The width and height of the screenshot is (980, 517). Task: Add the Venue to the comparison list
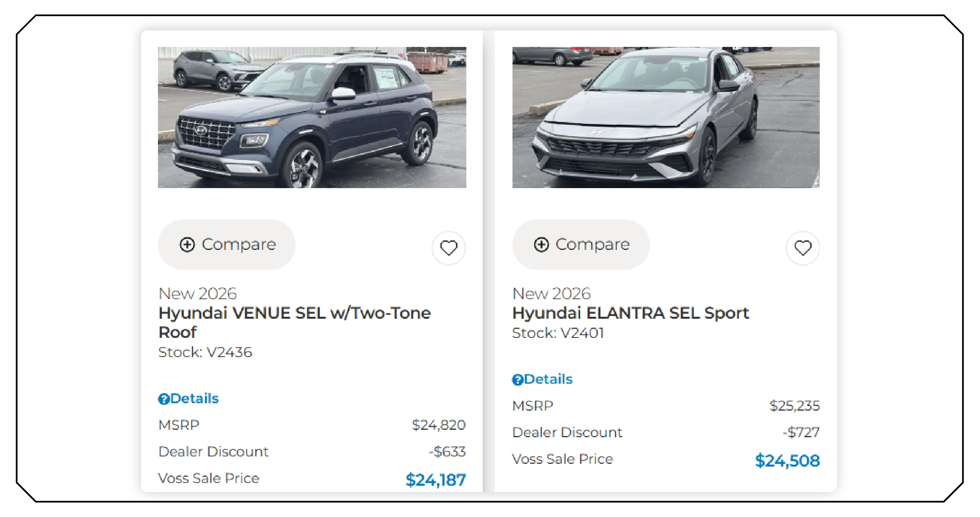click(227, 244)
